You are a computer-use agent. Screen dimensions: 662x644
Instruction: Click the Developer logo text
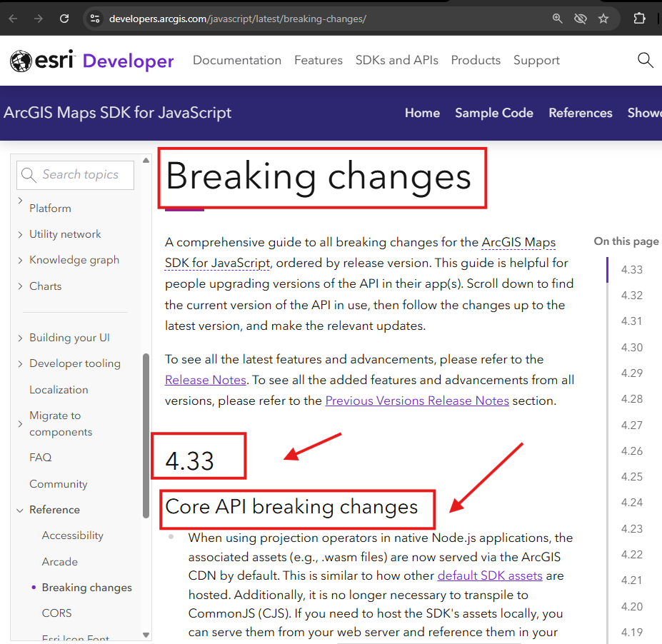(128, 61)
